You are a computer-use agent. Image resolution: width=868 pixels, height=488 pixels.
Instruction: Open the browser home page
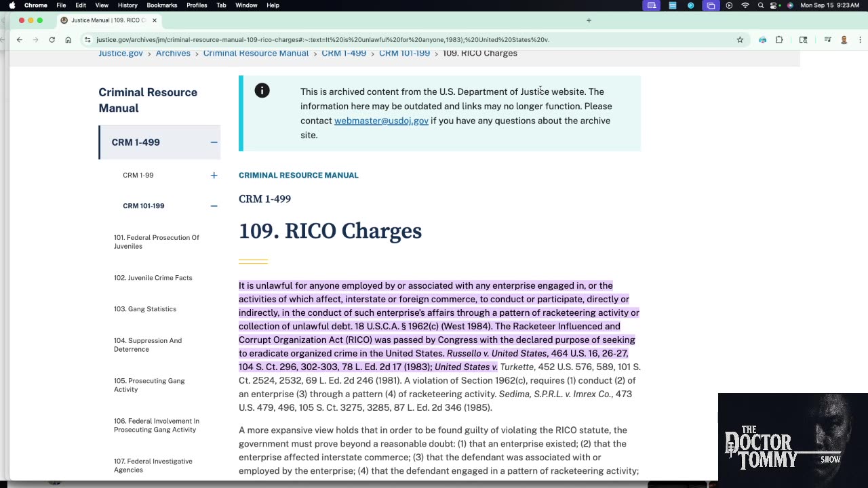(x=68, y=40)
